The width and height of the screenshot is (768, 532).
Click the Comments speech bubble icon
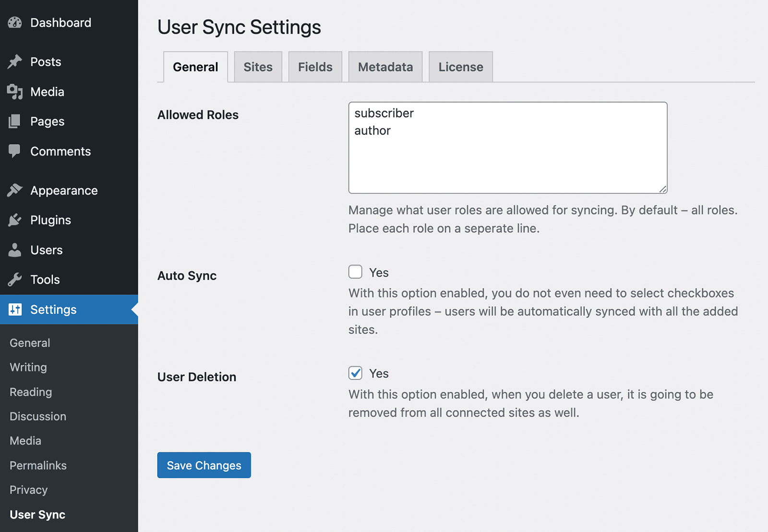point(15,151)
